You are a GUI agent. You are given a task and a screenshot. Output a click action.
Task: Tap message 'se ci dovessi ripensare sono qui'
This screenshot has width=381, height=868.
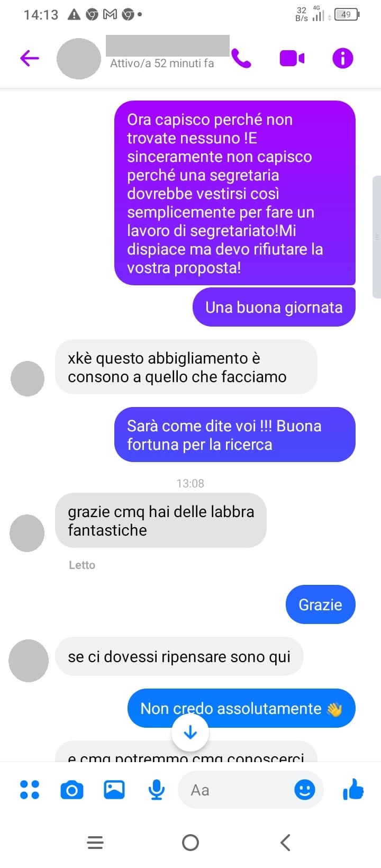tap(179, 656)
